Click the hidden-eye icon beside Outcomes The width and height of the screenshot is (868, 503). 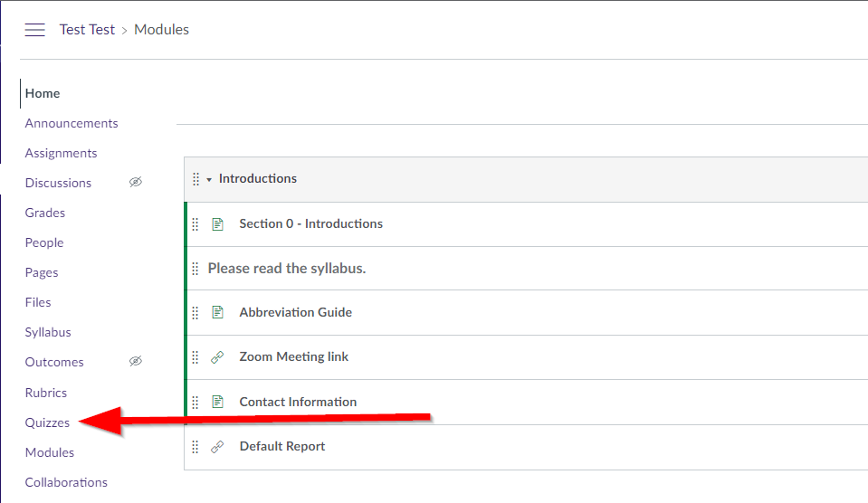pos(136,361)
